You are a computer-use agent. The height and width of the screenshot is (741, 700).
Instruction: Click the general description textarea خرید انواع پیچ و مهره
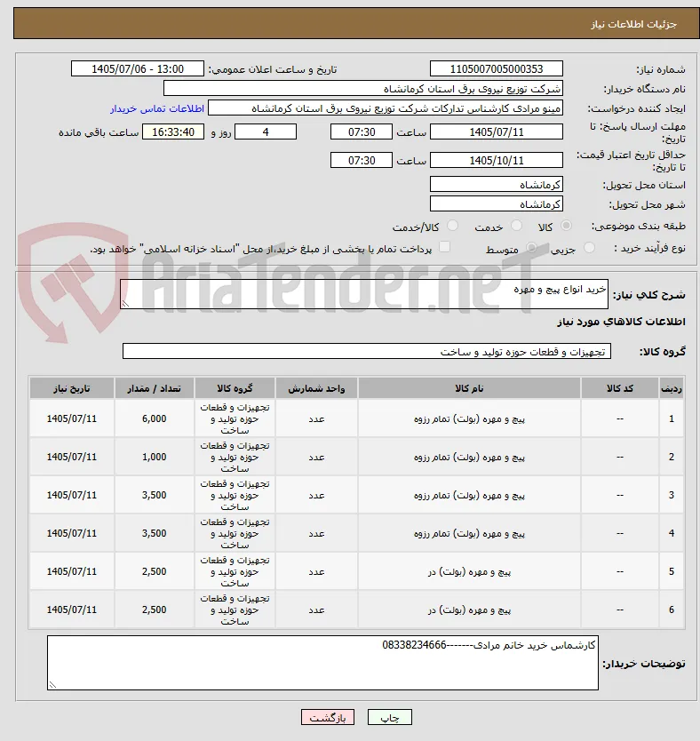(364, 294)
